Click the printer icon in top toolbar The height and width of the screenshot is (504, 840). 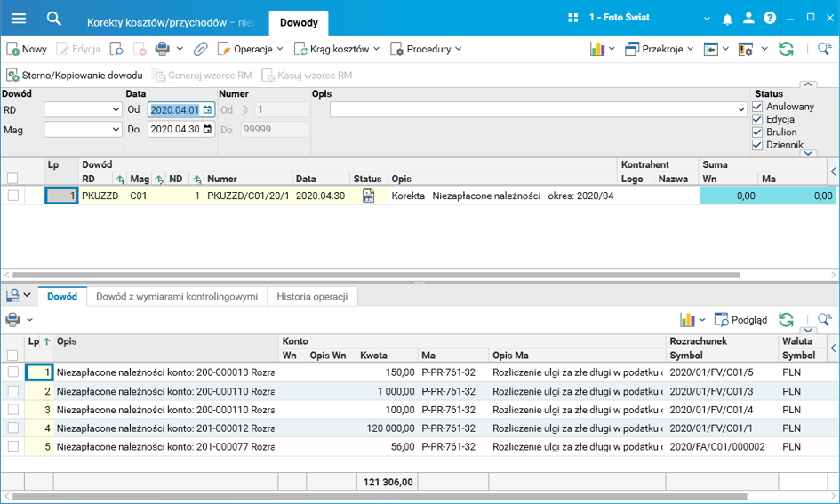pyautogui.click(x=162, y=49)
